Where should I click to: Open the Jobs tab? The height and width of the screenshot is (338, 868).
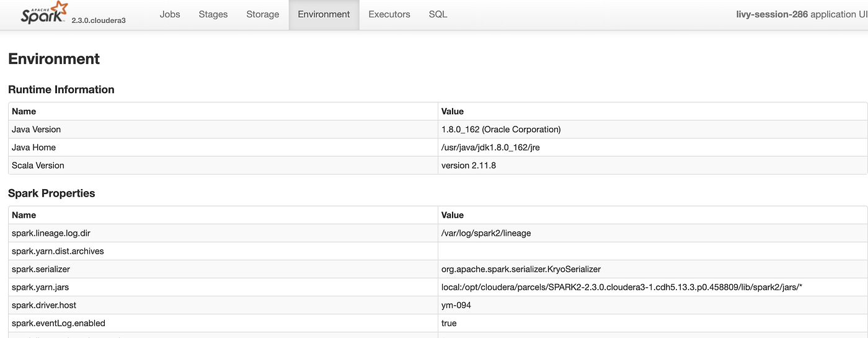[170, 14]
